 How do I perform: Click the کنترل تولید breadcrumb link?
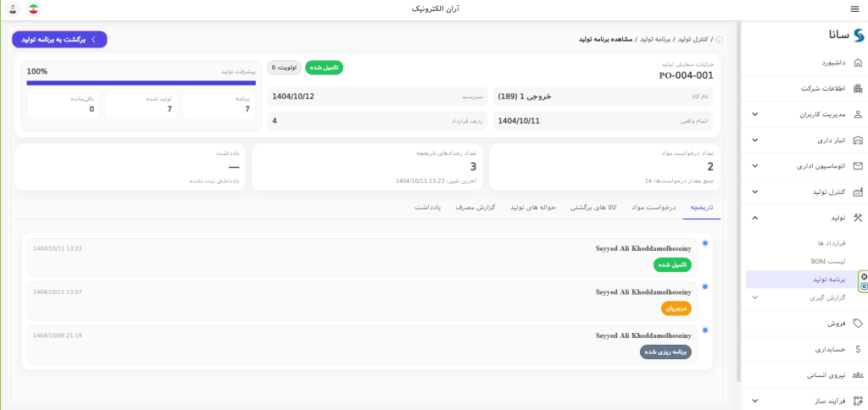click(694, 41)
